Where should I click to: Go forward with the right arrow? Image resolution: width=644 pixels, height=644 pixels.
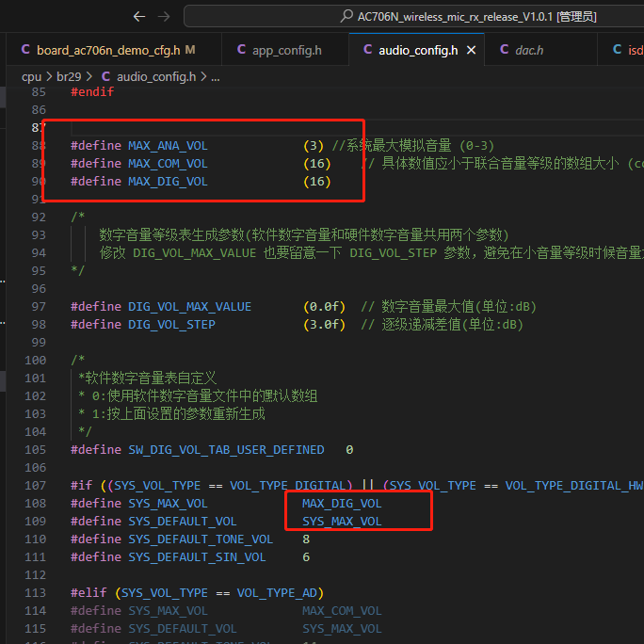164,16
